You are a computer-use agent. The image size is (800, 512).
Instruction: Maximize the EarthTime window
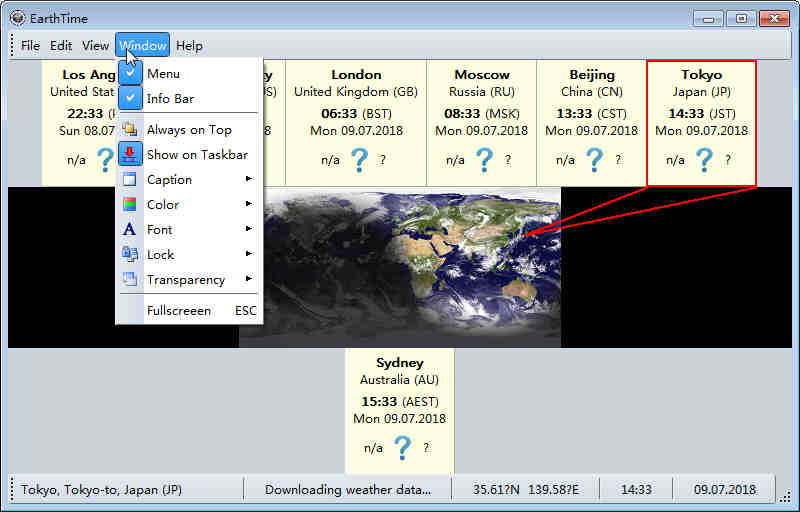(741, 19)
